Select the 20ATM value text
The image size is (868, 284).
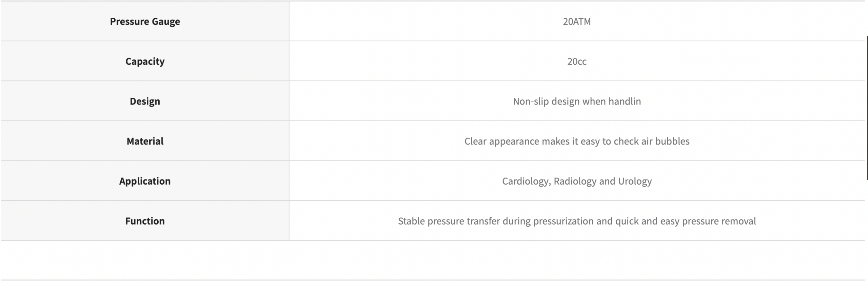(x=576, y=21)
